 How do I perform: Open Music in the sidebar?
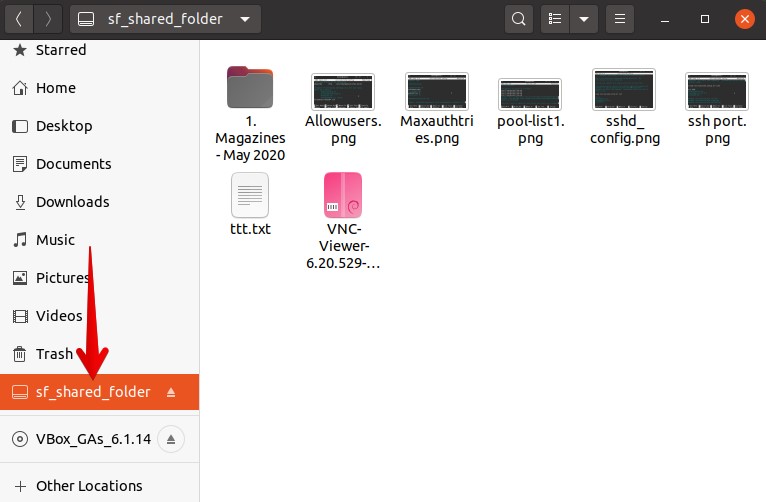pos(100,240)
